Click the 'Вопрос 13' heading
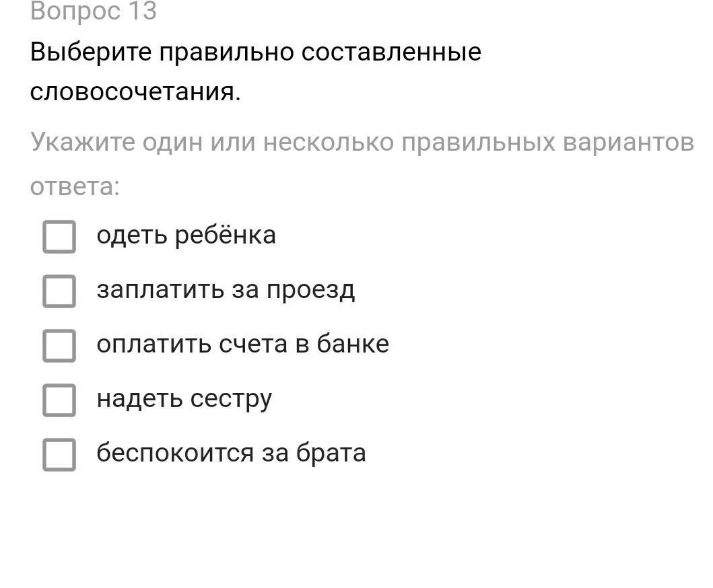Viewport: 713px width, 588px height. [93, 11]
